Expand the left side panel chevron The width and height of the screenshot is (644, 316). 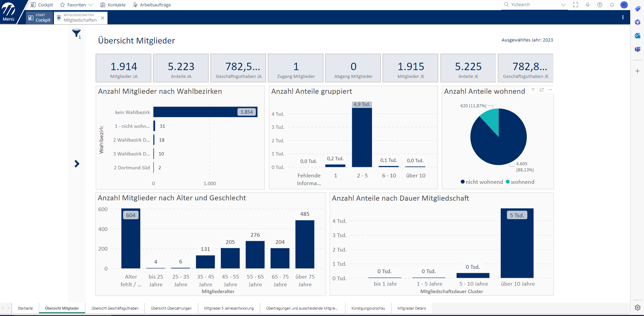coord(77,164)
